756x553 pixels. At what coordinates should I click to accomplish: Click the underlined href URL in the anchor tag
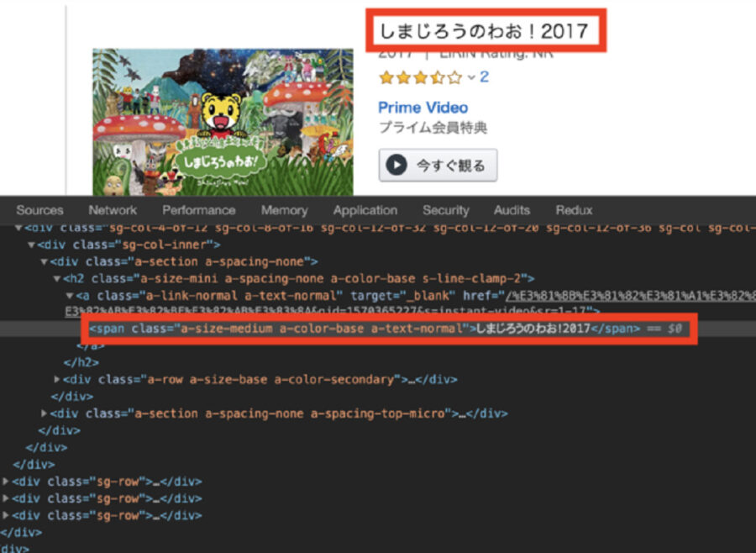(x=630, y=296)
